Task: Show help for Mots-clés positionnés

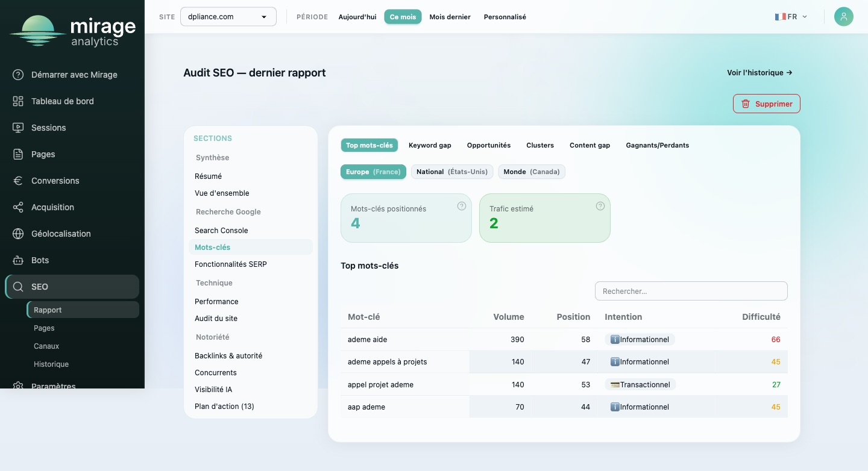Action: (462, 206)
